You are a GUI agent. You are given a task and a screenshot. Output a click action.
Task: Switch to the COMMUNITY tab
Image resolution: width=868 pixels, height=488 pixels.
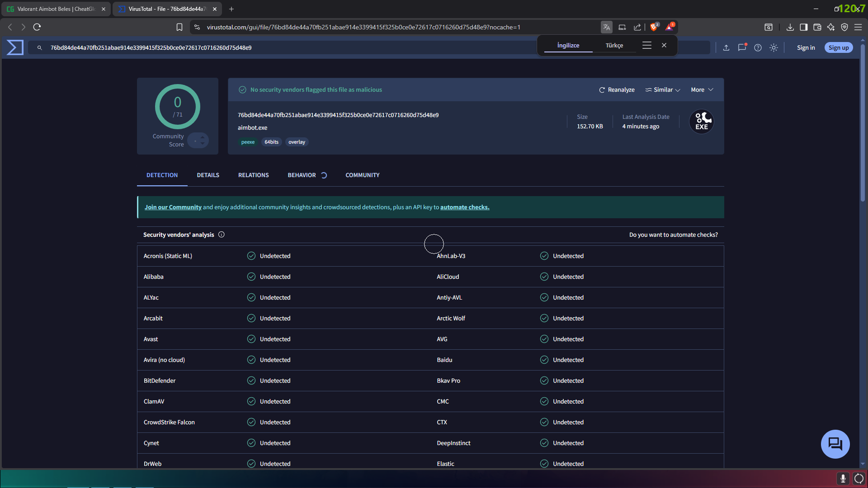(363, 175)
